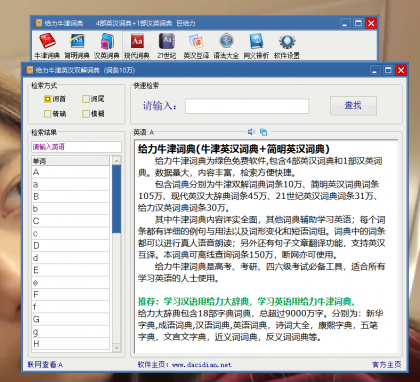
Task: Select the lowercase f word entry
Action: [71, 307]
